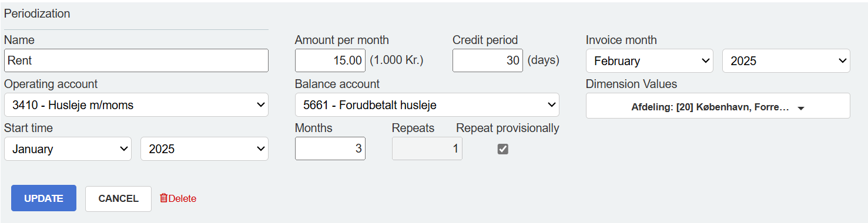Toggle the Repeat provisionally checkbox

(502, 149)
